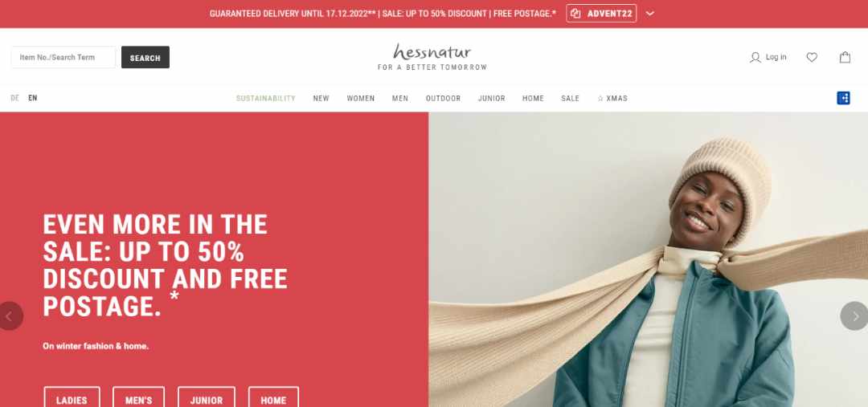Click the user account icon
868x407 pixels.
755,57
